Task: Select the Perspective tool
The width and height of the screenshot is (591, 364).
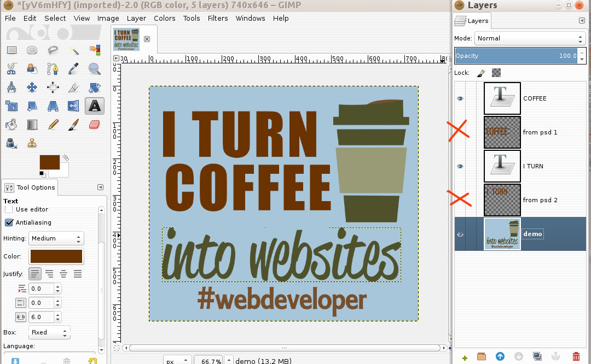Action: click(x=53, y=106)
